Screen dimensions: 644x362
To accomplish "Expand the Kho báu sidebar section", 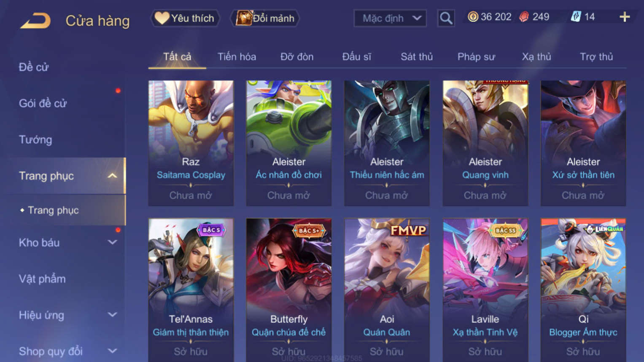I will [112, 242].
